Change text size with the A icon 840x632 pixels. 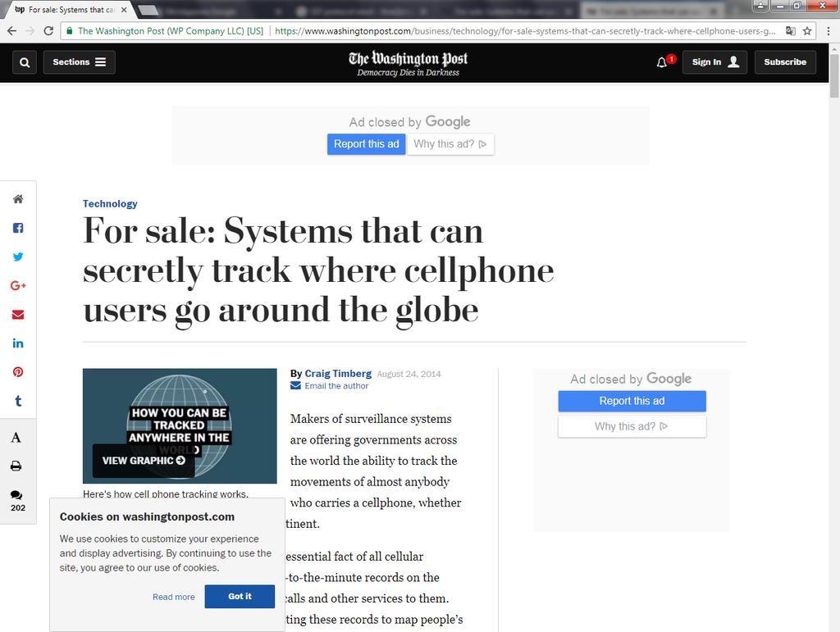tap(16, 438)
